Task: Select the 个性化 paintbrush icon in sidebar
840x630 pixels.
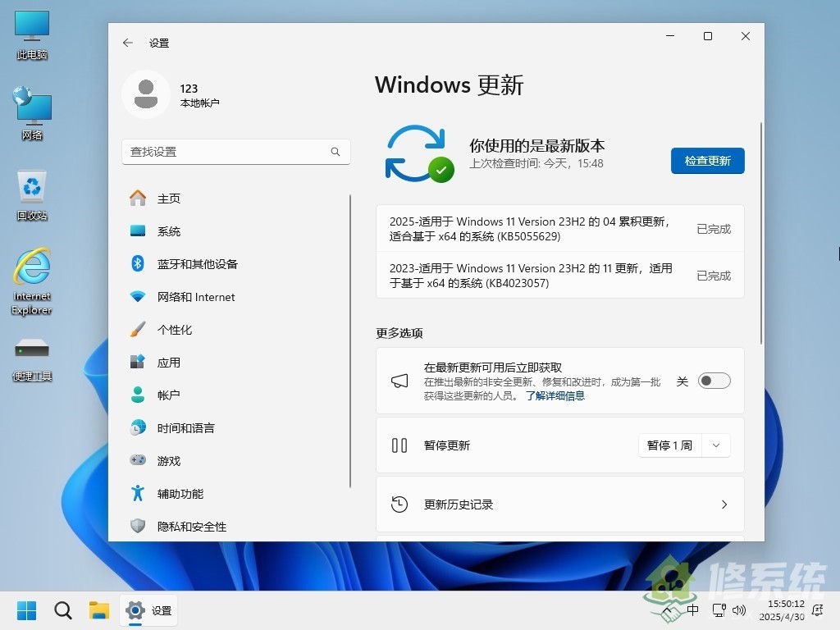Action: coord(139,329)
